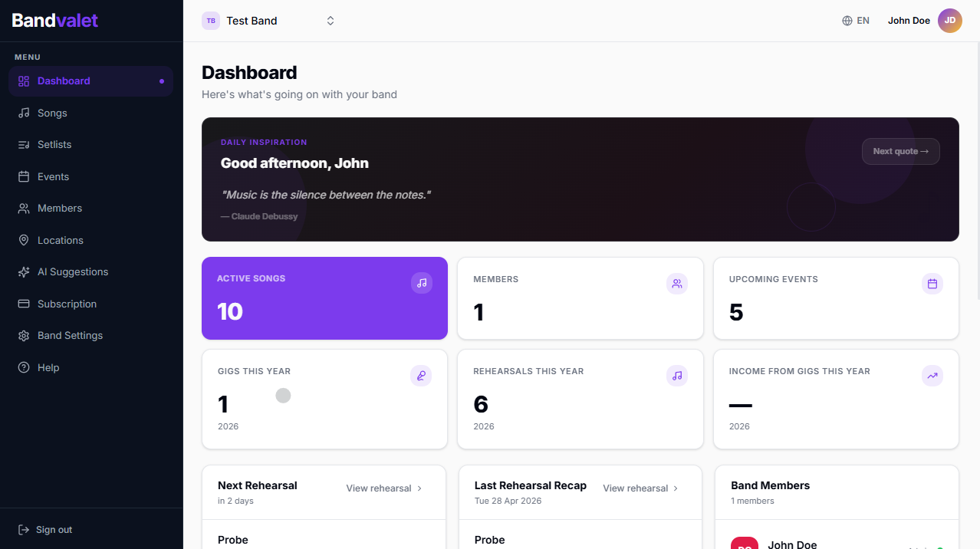Open the Active Songs stat card
This screenshot has width=980, height=549.
pos(324,298)
